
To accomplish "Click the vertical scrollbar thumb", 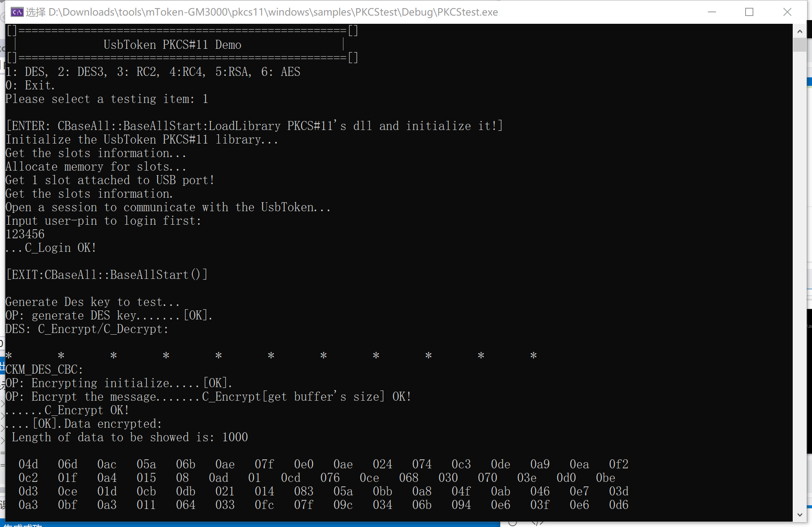I will point(799,44).
